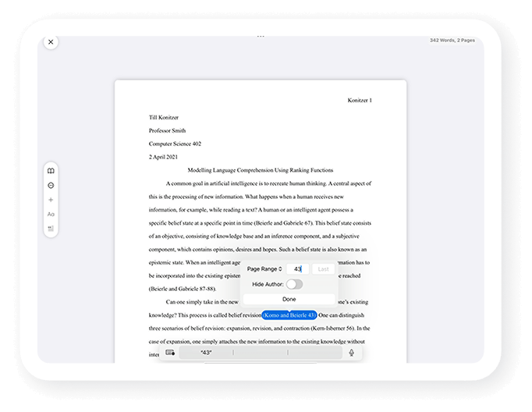
Task: Click the citation Beierle and Gabriele 87-88
Action: point(183,289)
